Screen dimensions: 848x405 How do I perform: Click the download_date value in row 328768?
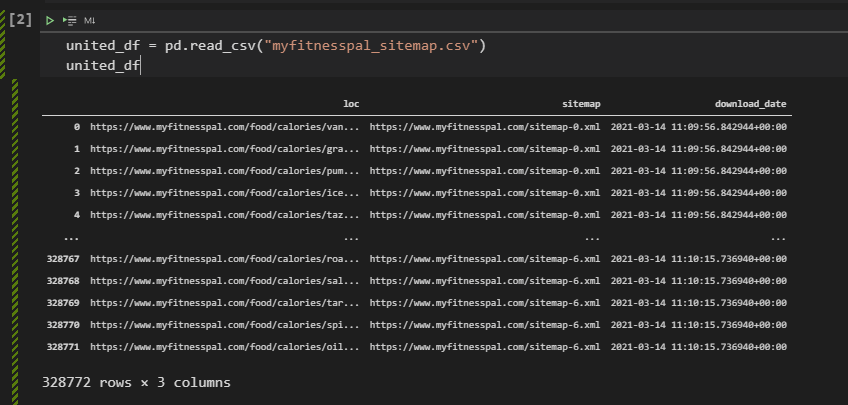click(x=699, y=281)
